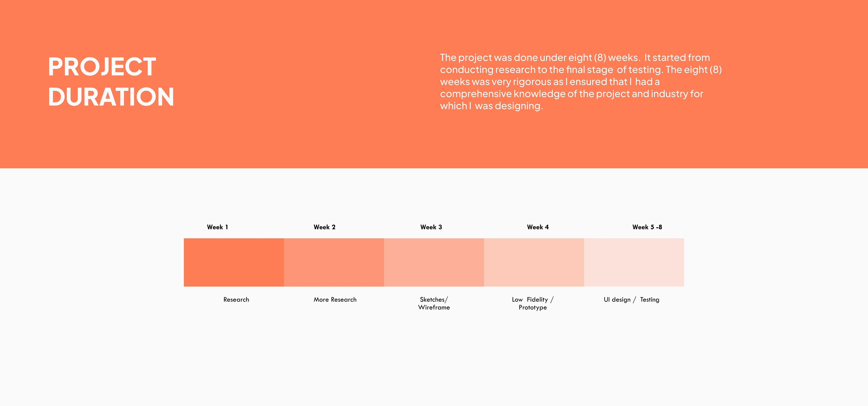Click the "Sketches/ Wireframe" caption

click(x=434, y=304)
